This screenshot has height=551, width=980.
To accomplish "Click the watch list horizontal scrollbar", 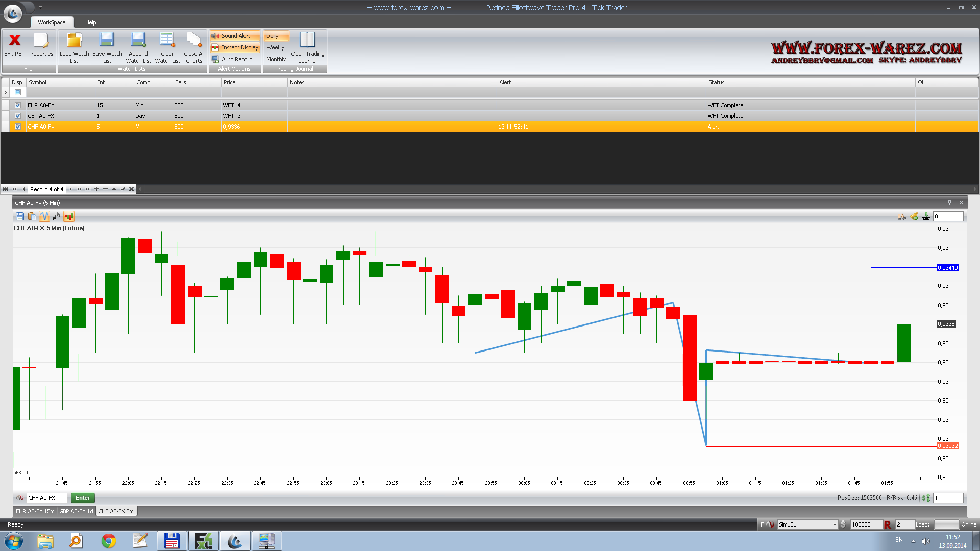I will click(x=556, y=189).
